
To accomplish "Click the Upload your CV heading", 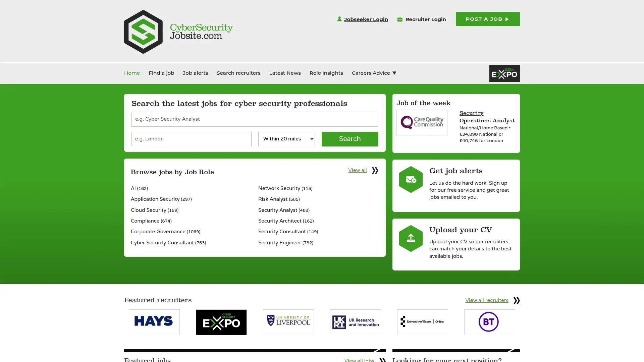I will click(461, 230).
